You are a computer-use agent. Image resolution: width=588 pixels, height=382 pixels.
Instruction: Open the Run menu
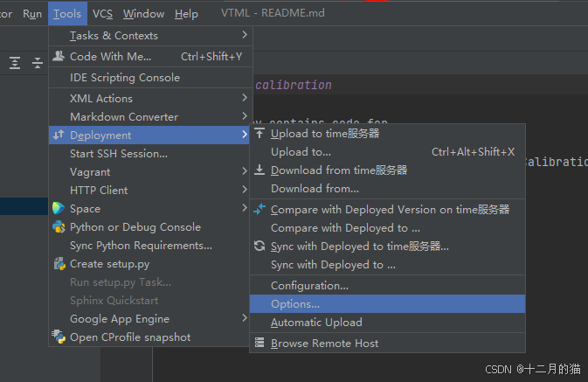[x=32, y=14]
